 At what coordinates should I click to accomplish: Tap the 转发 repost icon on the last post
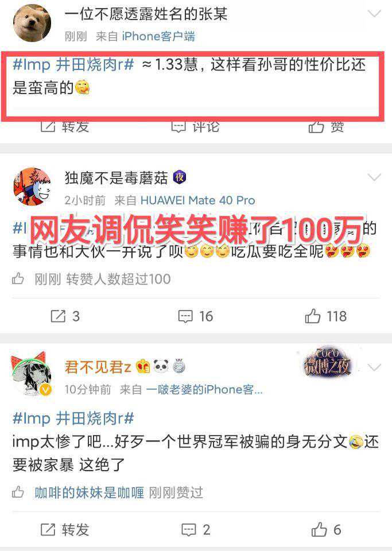pyautogui.click(x=65, y=530)
